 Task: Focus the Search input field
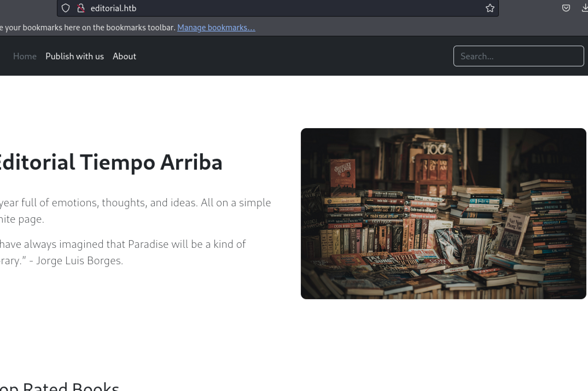[x=518, y=56]
